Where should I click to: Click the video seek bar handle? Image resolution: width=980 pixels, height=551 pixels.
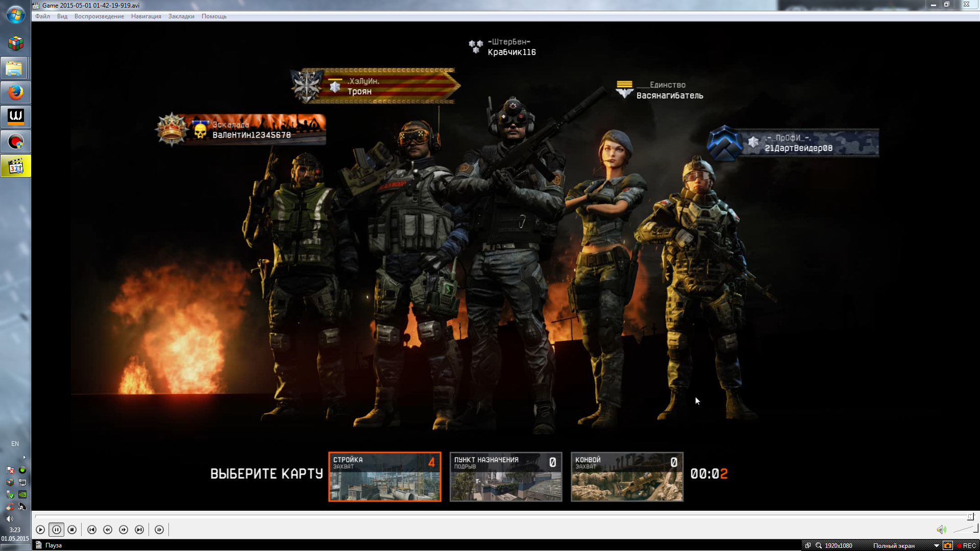[971, 516]
